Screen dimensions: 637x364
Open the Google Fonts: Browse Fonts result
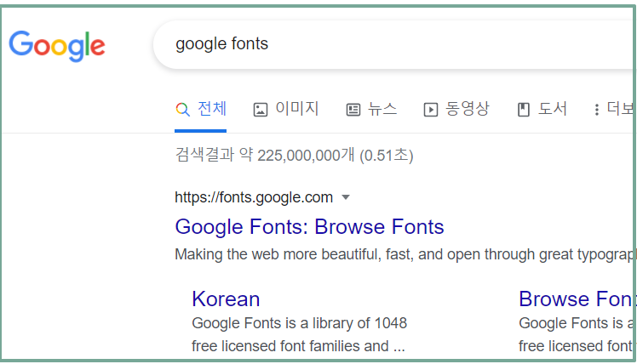pos(310,227)
